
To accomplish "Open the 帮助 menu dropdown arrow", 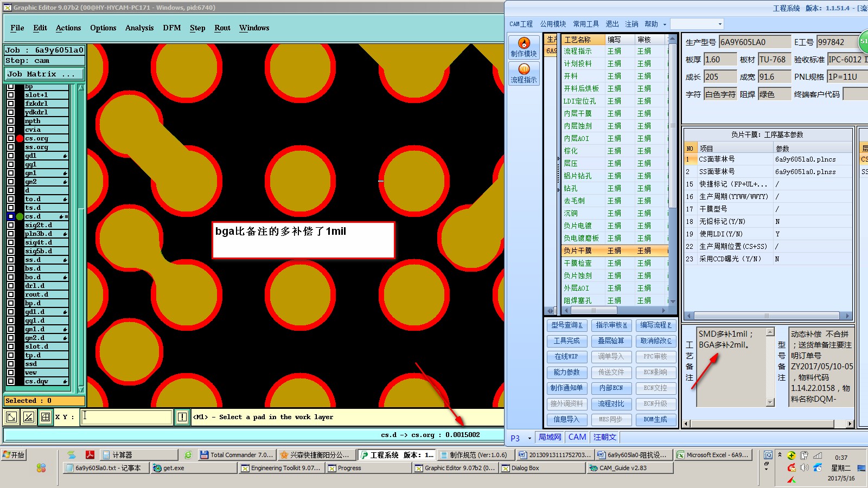I will [x=665, y=24].
